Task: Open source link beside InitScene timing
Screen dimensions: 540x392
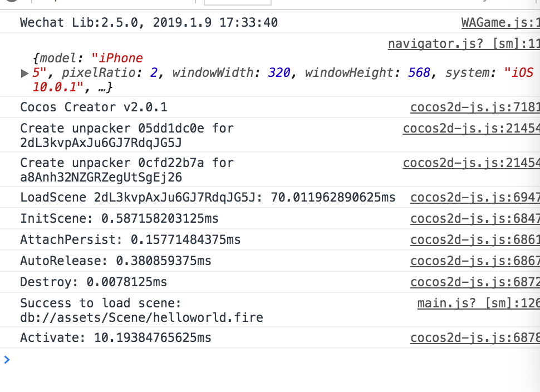Action: coord(474,218)
